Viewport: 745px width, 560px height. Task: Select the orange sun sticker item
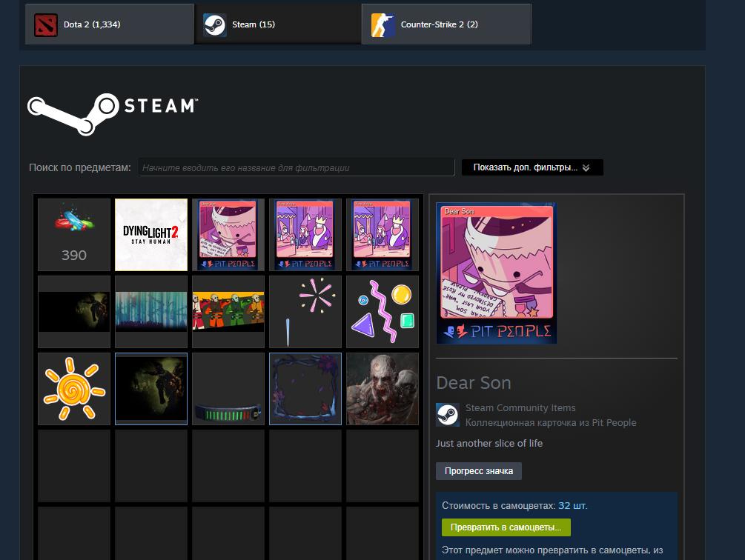74,389
